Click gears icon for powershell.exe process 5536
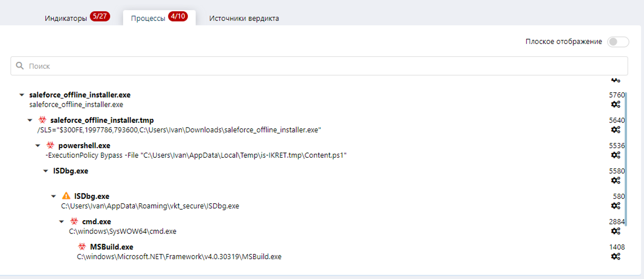The image size is (644, 279). click(616, 155)
